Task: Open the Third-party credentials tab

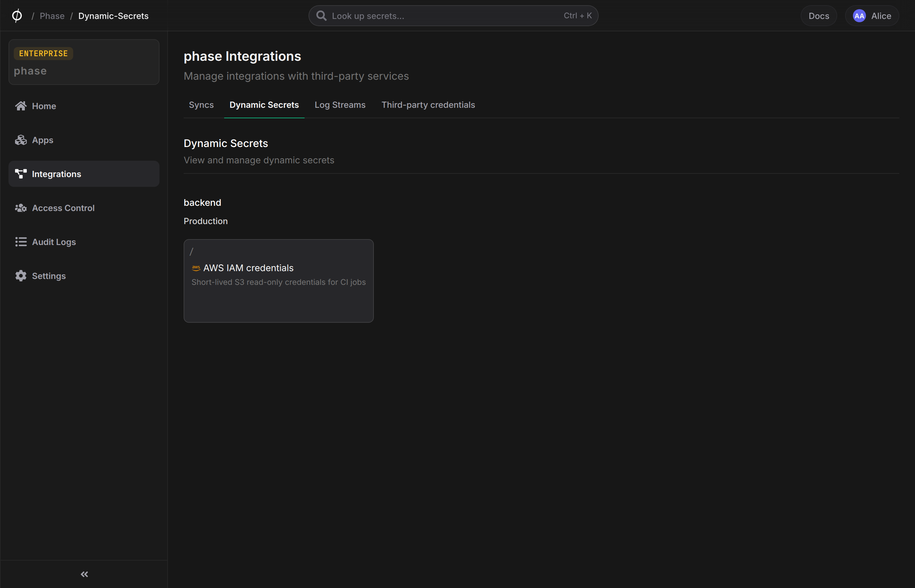Action: point(428,105)
